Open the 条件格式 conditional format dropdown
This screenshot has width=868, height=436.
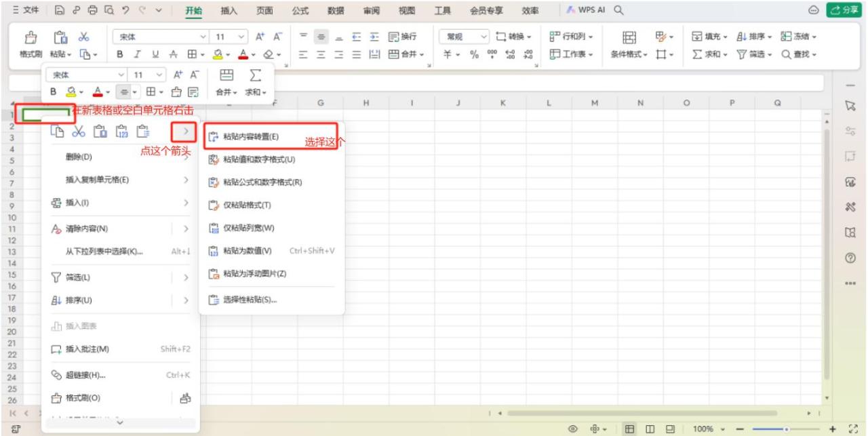629,54
